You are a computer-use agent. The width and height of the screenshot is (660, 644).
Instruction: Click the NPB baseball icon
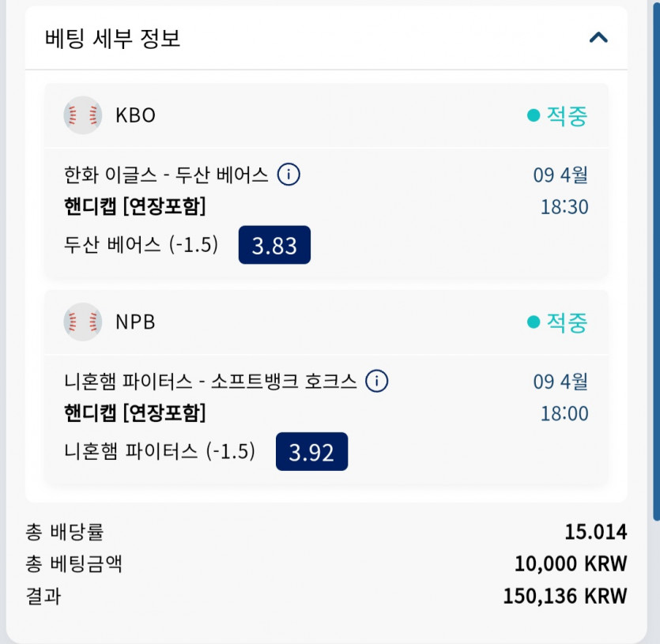[x=82, y=322]
